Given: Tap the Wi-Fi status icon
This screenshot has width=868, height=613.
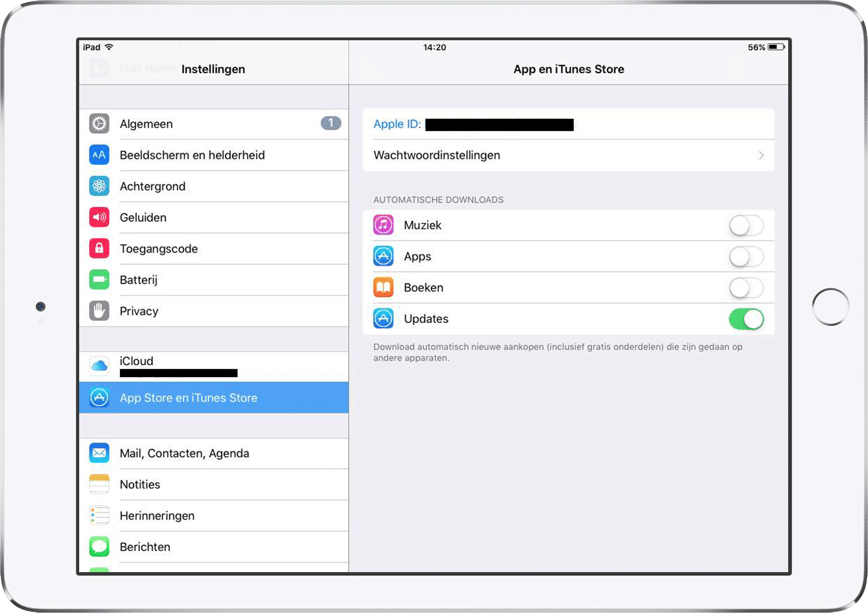Looking at the screenshot, I should click(x=109, y=47).
